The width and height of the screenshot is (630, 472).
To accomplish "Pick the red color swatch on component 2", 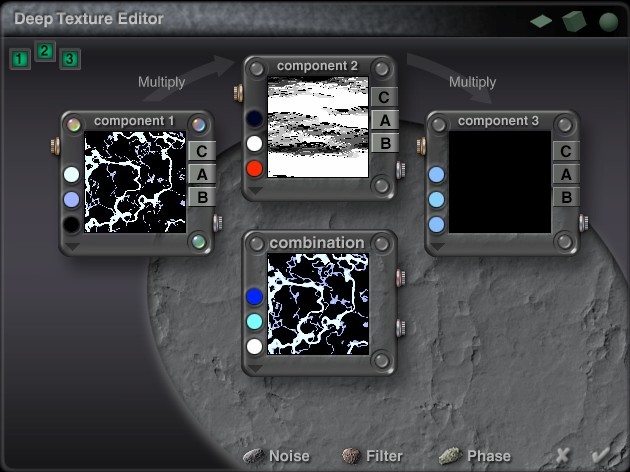I will coord(254,168).
